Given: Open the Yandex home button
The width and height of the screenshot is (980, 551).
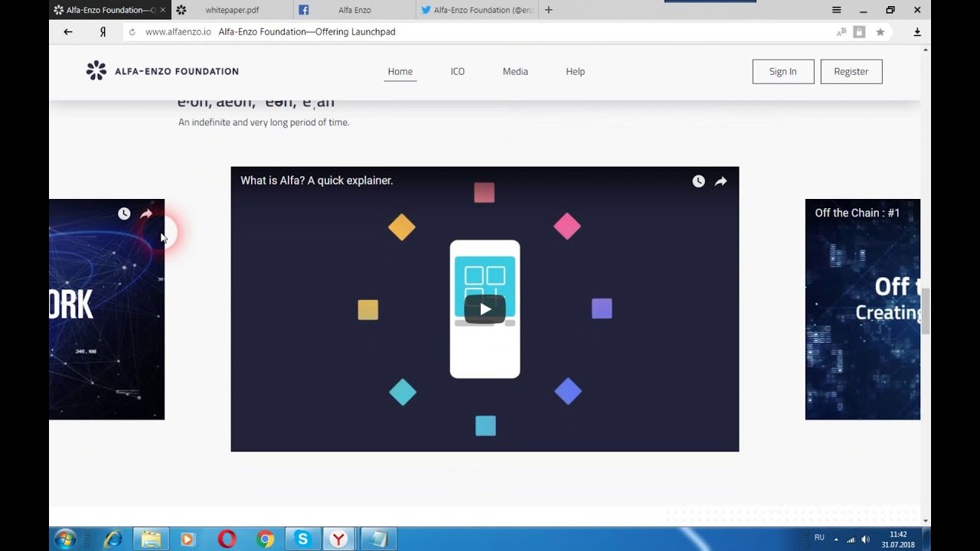Looking at the screenshot, I should point(103,32).
